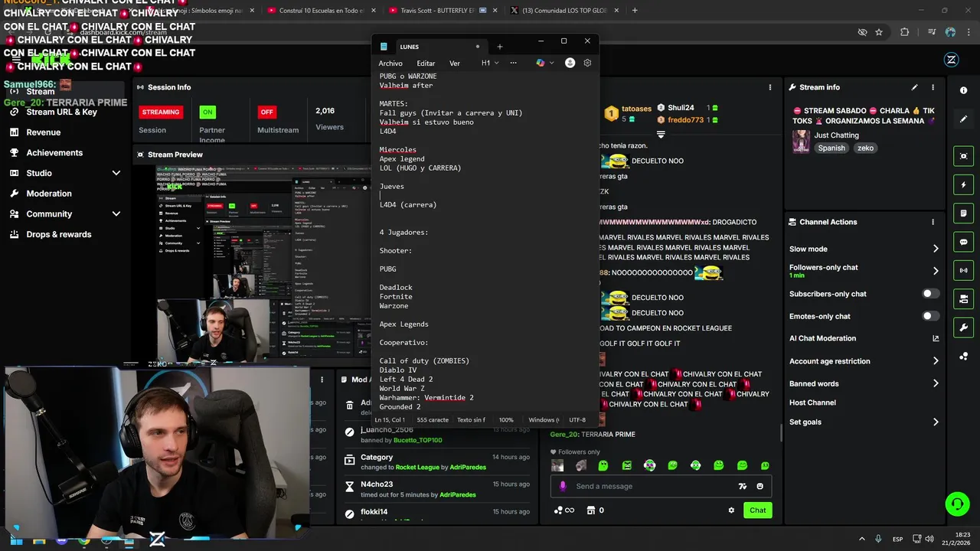Screen dimensions: 980x551
Task: Click the zeko tag in Stream info
Action: click(x=865, y=148)
